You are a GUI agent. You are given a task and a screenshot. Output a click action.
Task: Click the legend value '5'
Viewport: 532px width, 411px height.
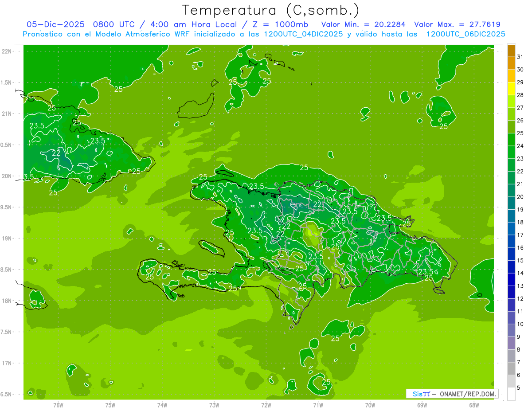[519, 388]
